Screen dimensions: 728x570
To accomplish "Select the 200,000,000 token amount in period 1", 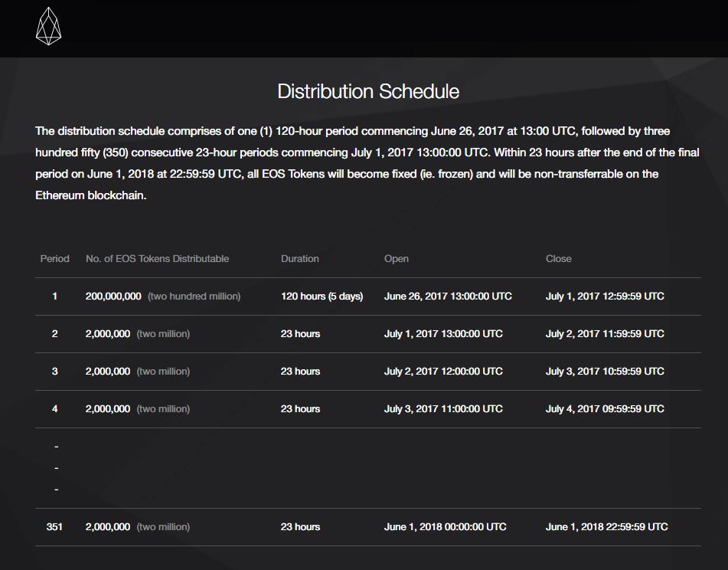I will tap(113, 296).
